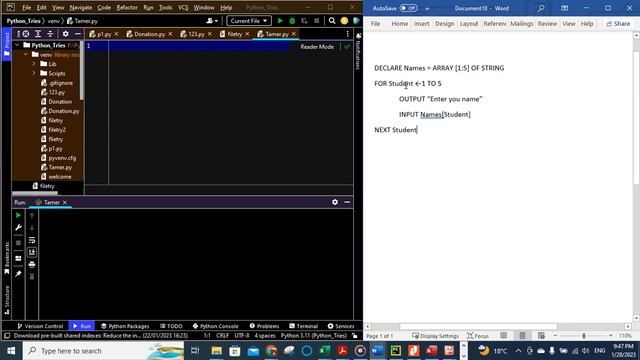Viewport: 640px width, 360px height.
Task: Click Expand All icon in Project panel
Action: pyautogui.click(x=38, y=34)
